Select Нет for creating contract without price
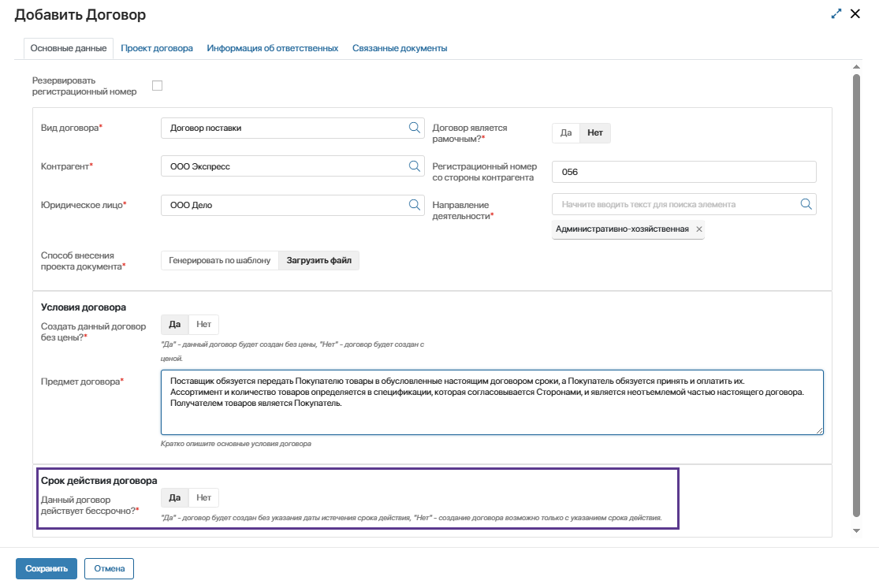 pos(203,324)
